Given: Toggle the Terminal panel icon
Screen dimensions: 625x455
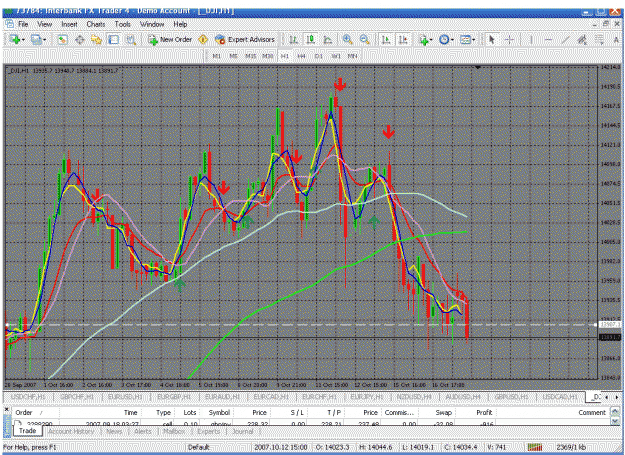Looking at the screenshot, I should [x=114, y=39].
